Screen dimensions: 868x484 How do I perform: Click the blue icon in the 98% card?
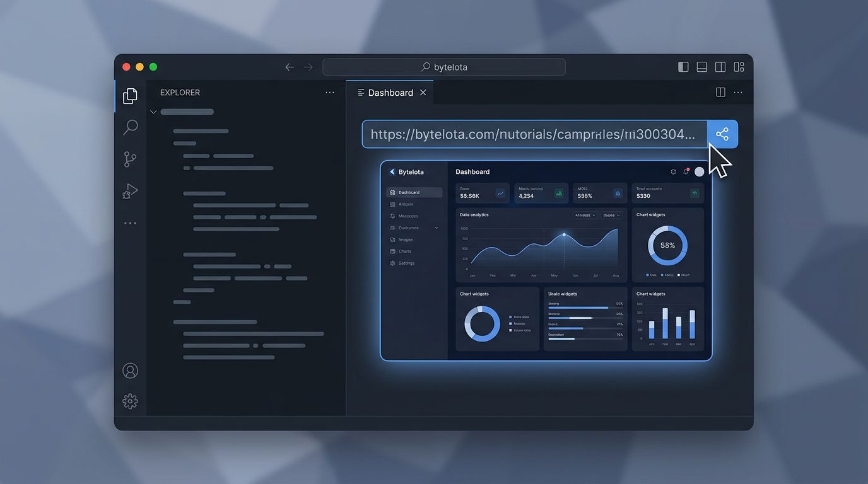click(618, 193)
